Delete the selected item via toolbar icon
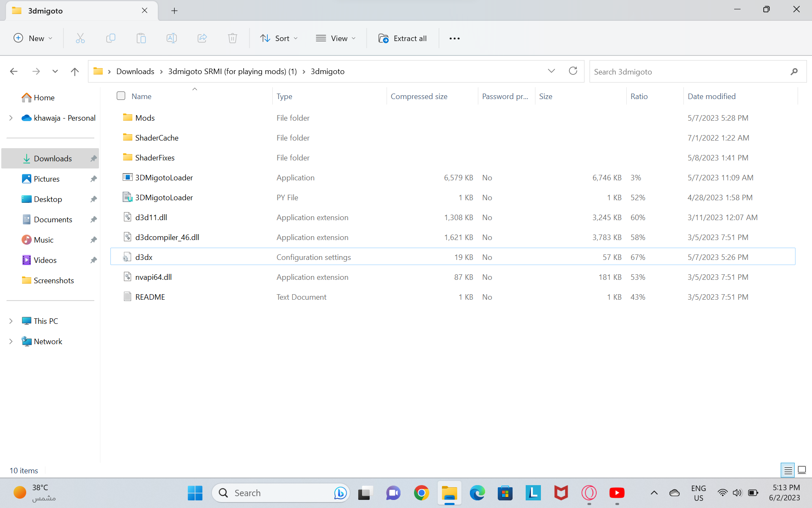 (232, 38)
